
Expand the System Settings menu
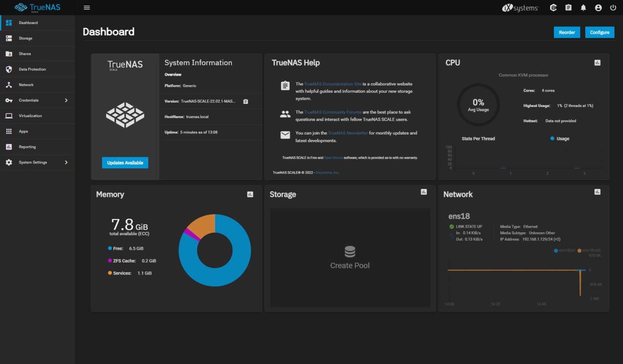click(32, 162)
